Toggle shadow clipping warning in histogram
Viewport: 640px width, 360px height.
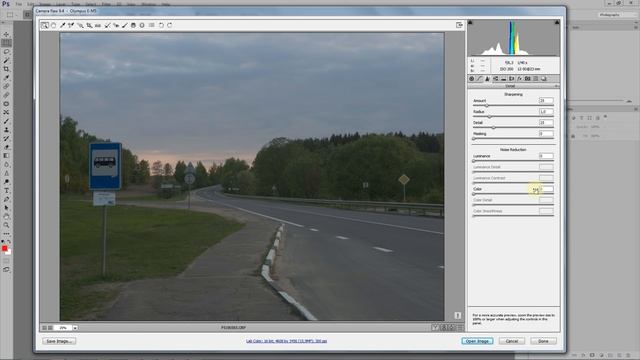[x=470, y=22]
